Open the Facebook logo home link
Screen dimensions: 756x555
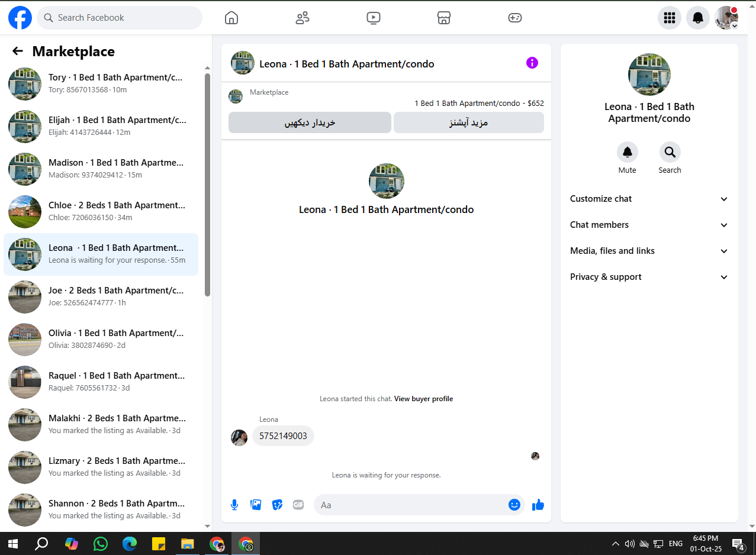click(20, 18)
